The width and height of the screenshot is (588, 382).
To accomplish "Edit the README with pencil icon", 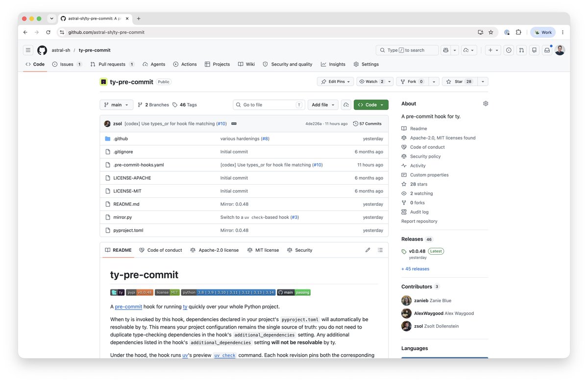I will 367,250.
